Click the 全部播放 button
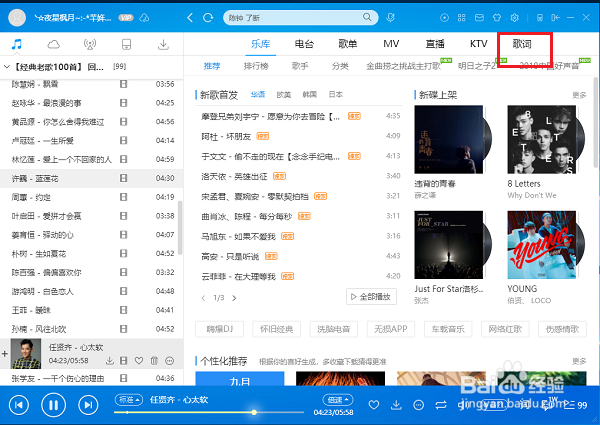 point(371,297)
